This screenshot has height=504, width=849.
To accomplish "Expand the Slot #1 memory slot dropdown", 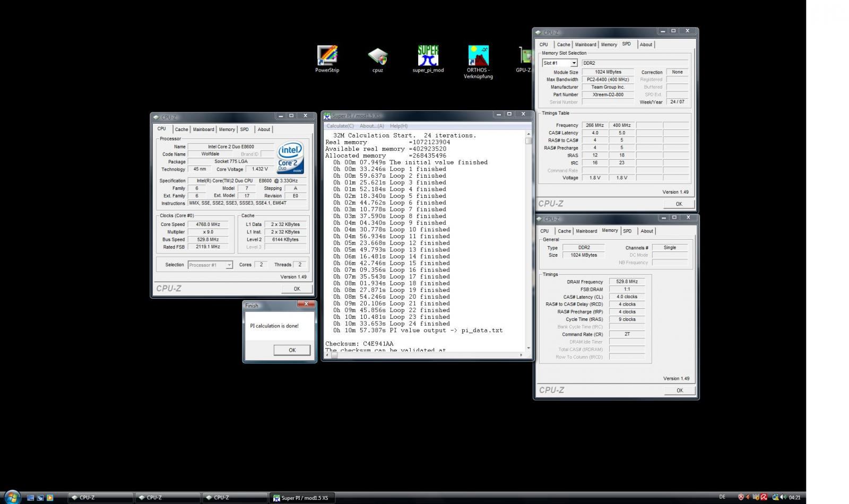I will pyautogui.click(x=574, y=63).
